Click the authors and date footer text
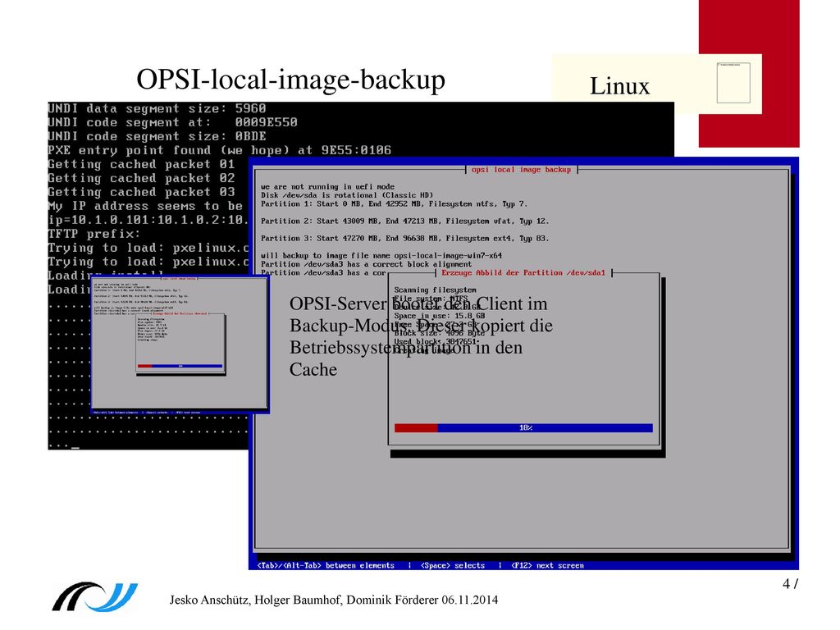Image resolution: width=840 pixels, height=630 pixels. 334,600
